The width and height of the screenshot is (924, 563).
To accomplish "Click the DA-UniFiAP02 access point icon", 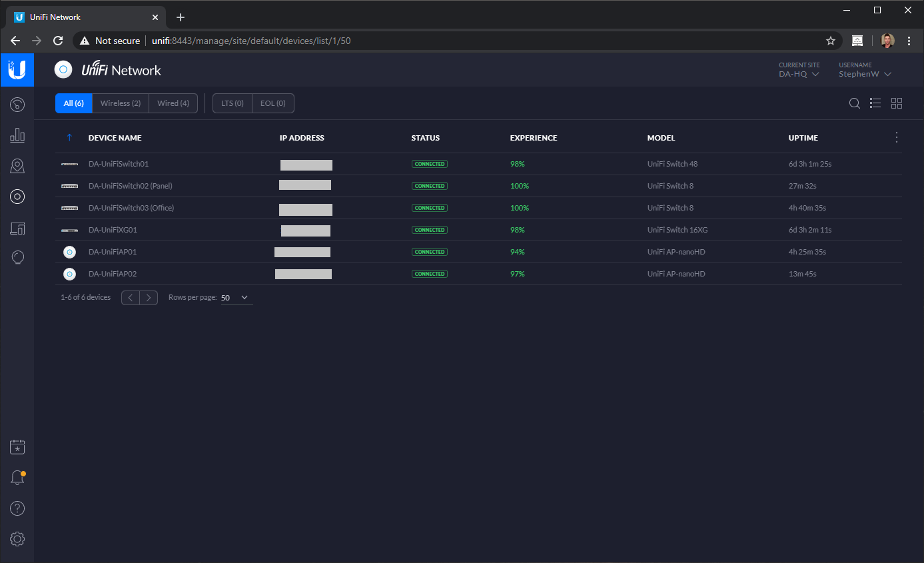I will coord(69,274).
